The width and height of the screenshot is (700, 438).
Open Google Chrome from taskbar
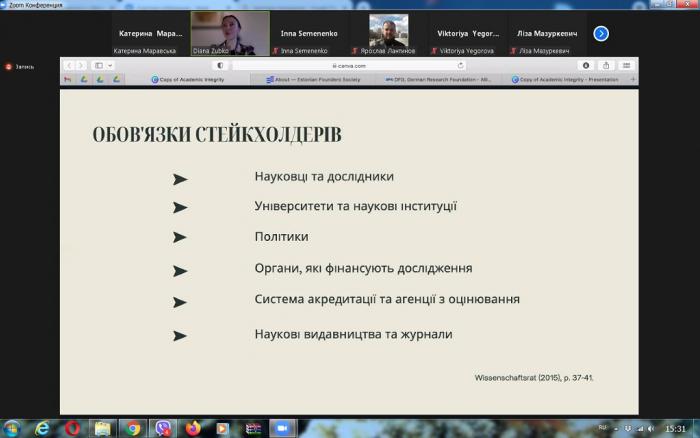coord(133,427)
